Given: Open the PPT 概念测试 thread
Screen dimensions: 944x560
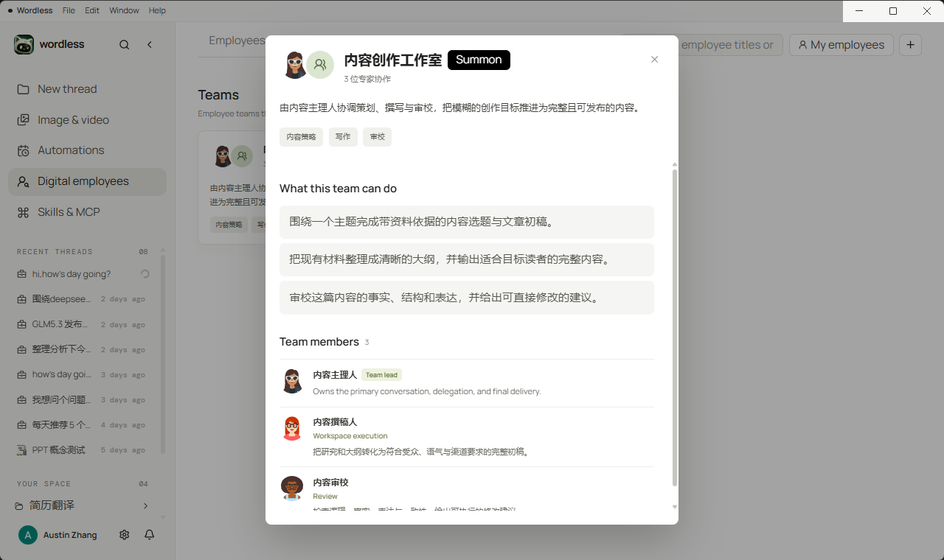Looking at the screenshot, I should (x=83, y=449).
